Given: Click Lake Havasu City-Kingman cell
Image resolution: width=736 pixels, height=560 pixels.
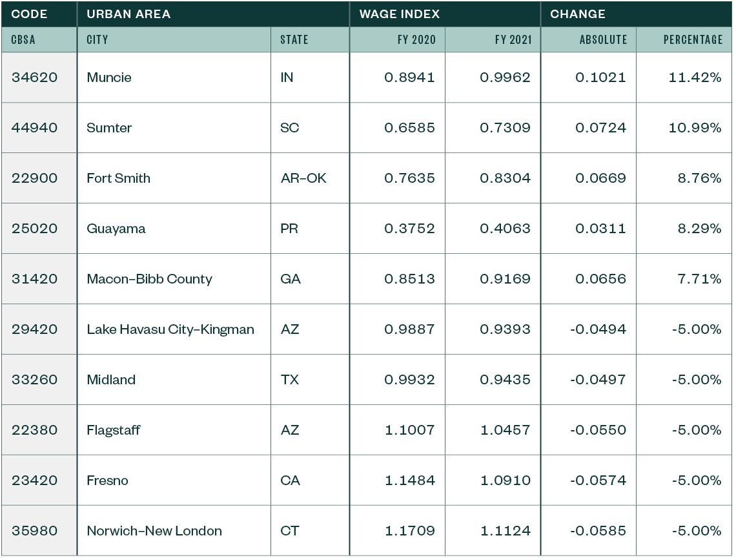Looking at the screenshot, I should pos(170,329).
